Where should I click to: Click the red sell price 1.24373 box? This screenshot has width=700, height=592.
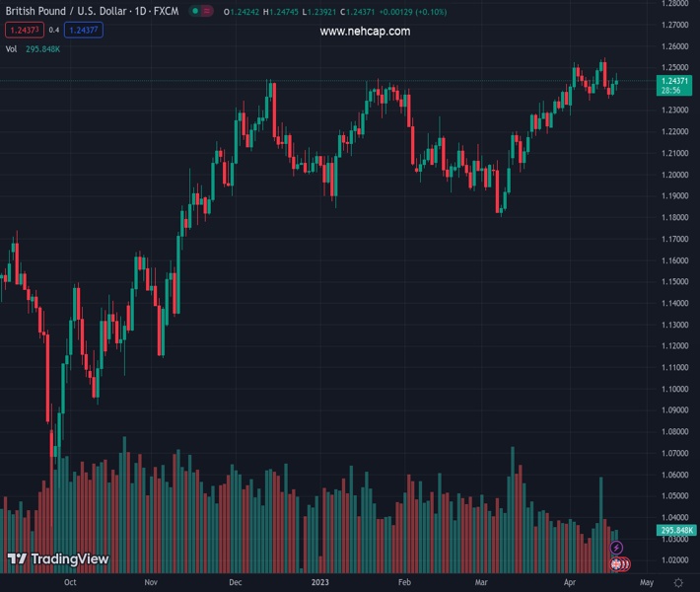pos(24,30)
